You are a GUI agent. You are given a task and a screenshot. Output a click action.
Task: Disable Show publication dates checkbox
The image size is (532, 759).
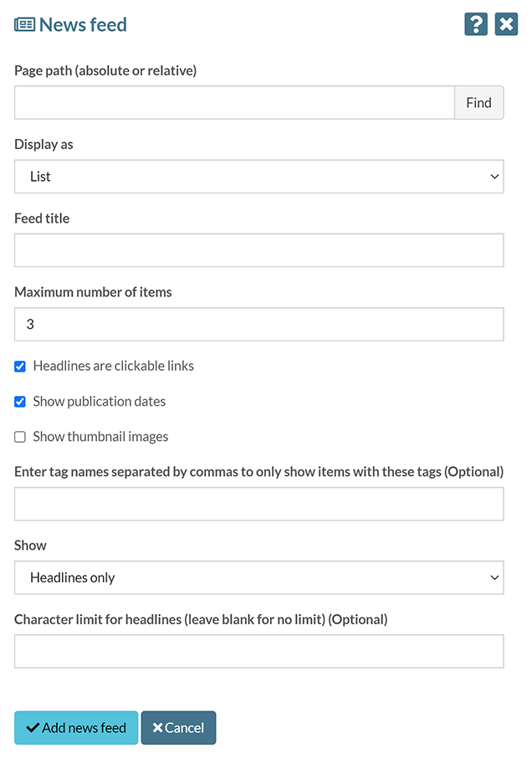tap(20, 402)
